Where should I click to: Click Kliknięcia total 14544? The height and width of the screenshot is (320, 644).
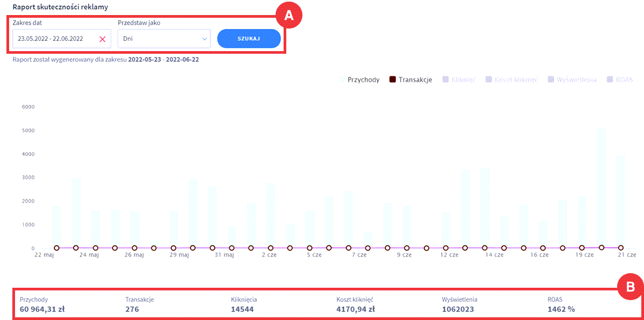241,309
